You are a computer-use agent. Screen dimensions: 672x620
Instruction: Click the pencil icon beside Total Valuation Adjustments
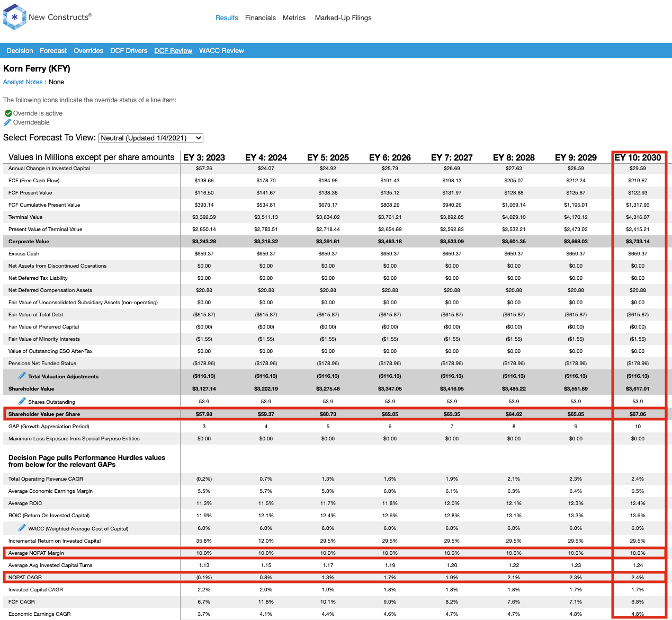[x=22, y=376]
